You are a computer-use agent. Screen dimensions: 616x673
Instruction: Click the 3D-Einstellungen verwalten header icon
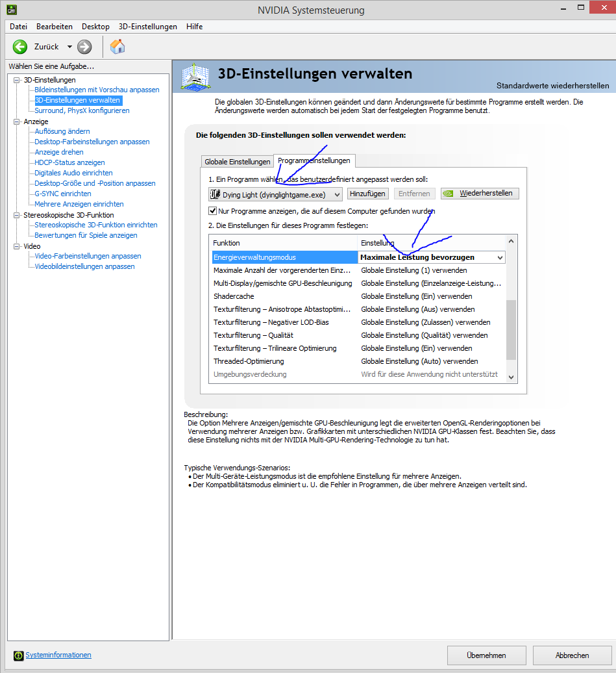tap(195, 77)
